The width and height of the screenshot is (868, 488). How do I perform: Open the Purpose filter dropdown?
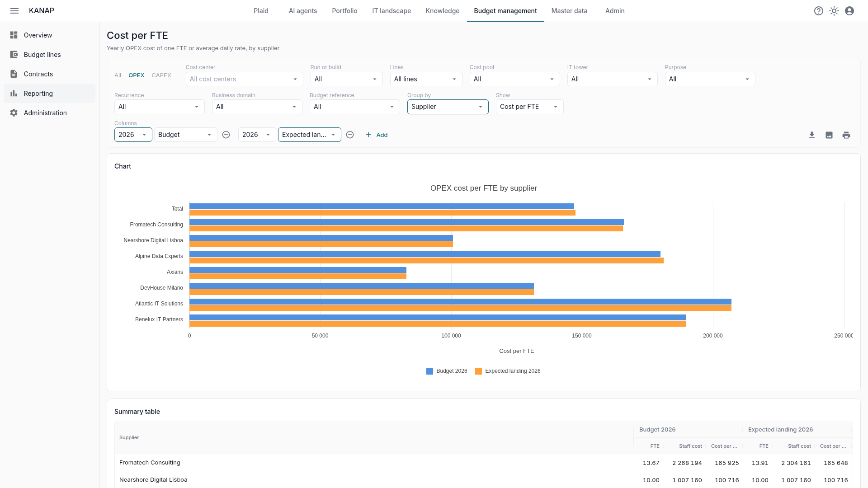coord(710,79)
